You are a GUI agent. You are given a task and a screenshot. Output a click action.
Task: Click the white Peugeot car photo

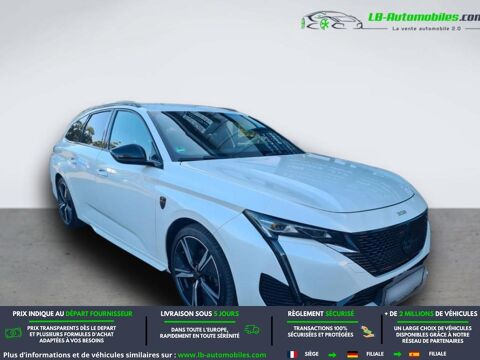click(240, 203)
